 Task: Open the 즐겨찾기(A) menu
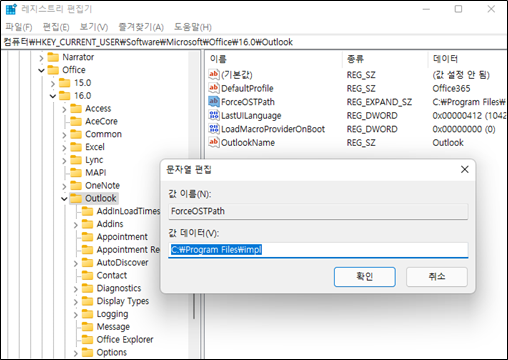click(x=141, y=27)
